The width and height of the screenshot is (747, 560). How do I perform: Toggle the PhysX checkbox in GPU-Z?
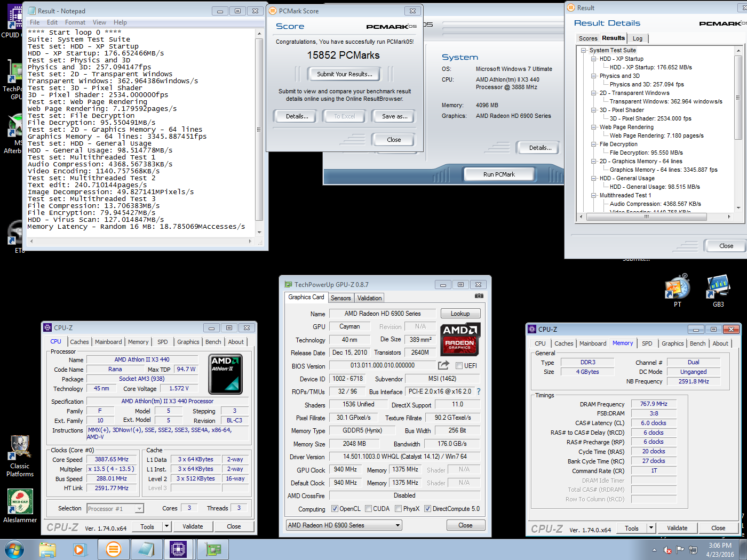[x=398, y=509]
